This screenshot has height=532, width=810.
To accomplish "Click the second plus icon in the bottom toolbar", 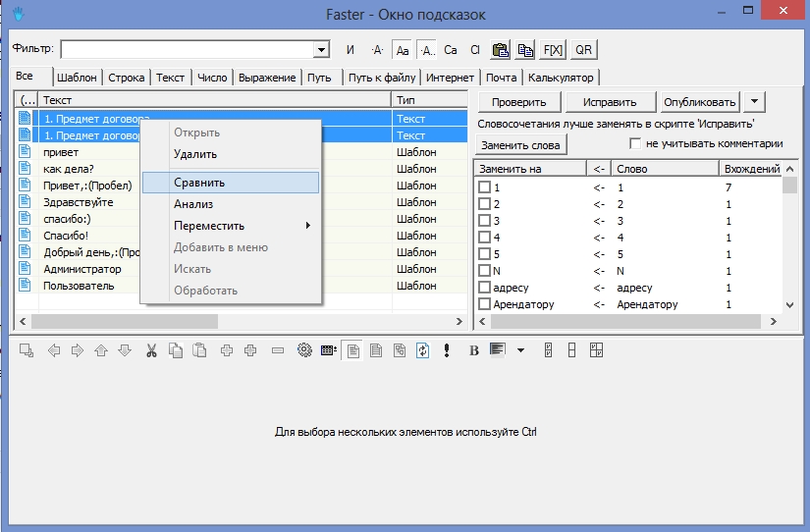I will (250, 350).
